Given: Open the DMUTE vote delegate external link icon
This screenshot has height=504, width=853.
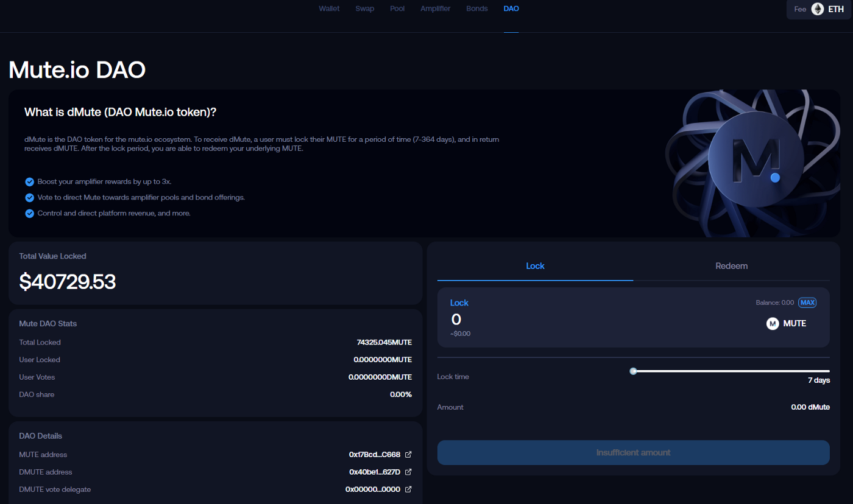Looking at the screenshot, I should (x=408, y=489).
